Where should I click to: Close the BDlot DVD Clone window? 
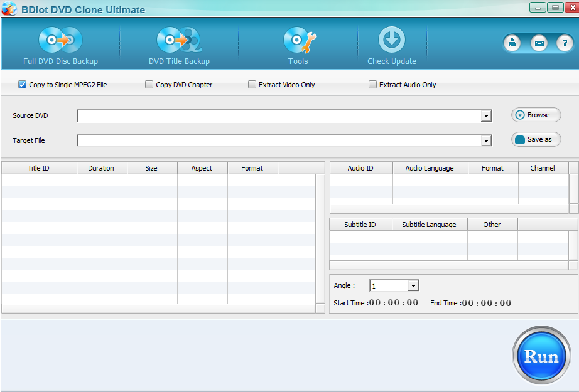click(572, 8)
